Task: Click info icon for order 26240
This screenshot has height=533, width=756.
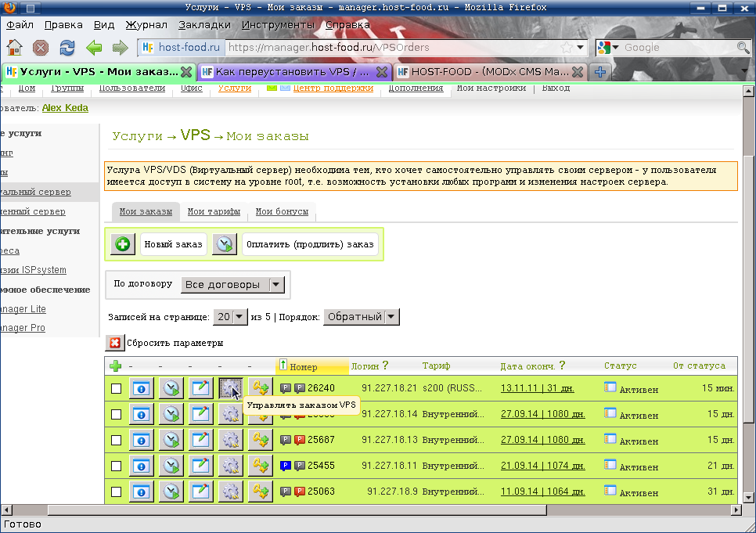Action: 142,388
